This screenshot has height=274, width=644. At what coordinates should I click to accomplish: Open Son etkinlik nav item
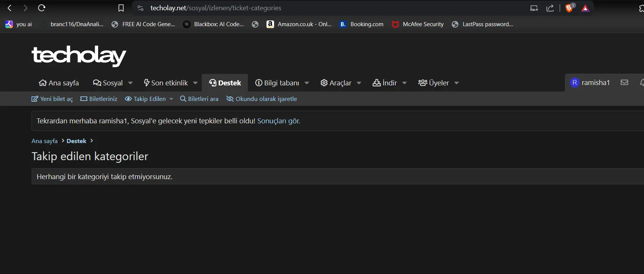166,83
